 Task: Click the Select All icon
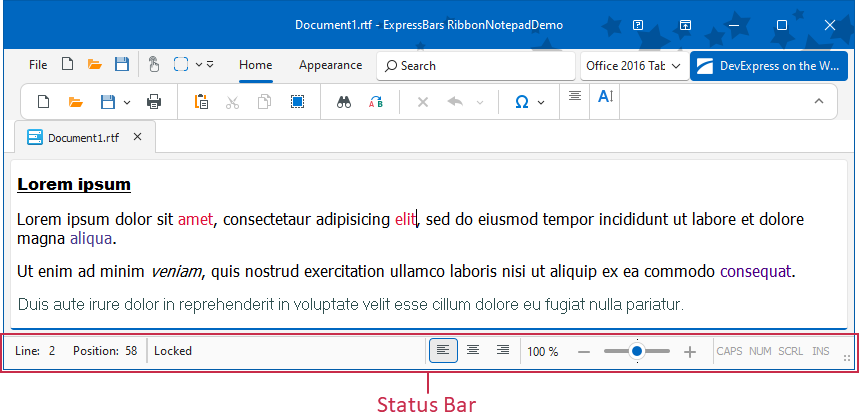(297, 101)
